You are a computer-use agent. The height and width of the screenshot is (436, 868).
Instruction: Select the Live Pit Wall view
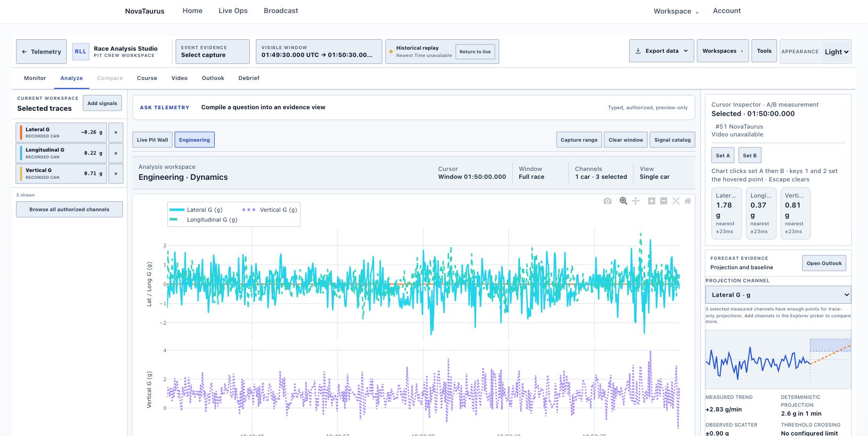click(x=153, y=140)
